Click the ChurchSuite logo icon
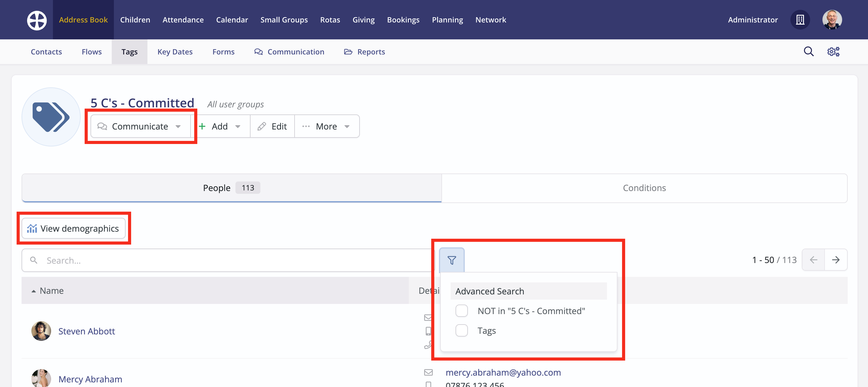 click(x=37, y=20)
